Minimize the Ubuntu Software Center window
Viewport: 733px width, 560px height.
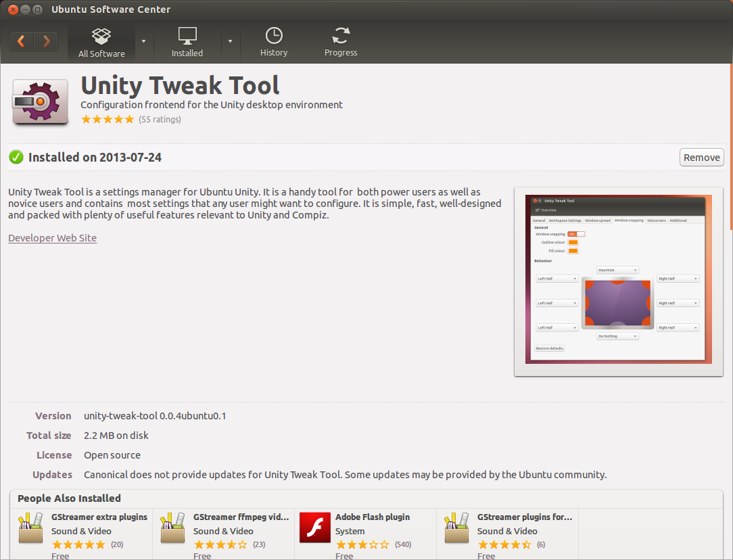pos(25,9)
